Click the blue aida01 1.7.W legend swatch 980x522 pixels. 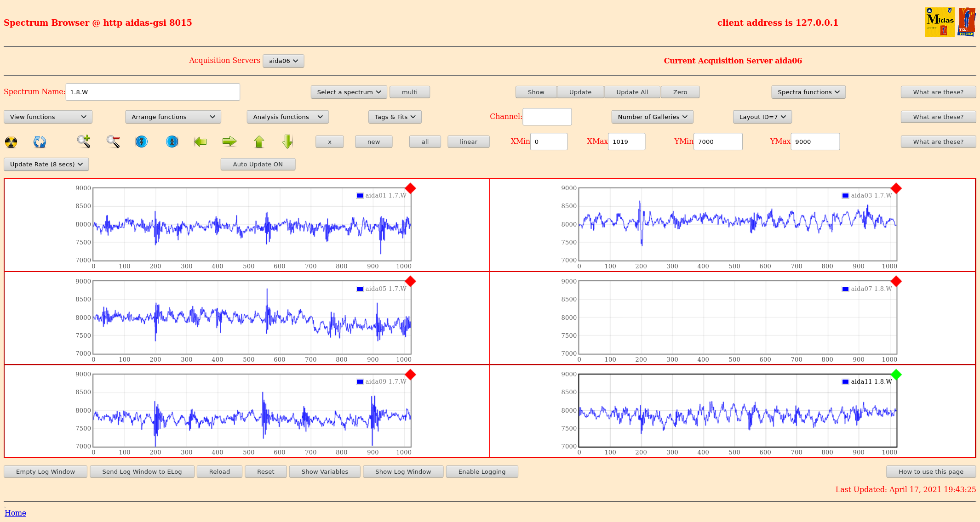[x=360, y=195]
